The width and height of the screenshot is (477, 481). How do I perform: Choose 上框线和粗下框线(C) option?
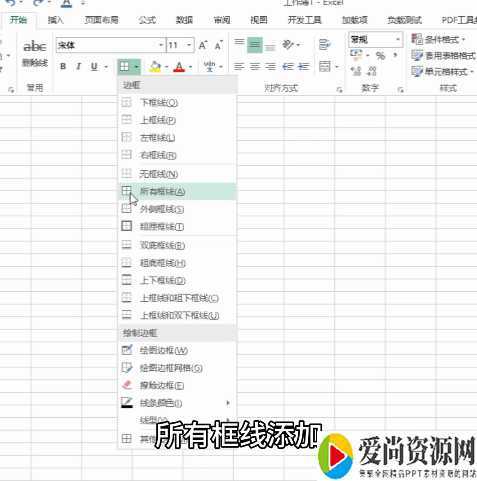coord(177,298)
